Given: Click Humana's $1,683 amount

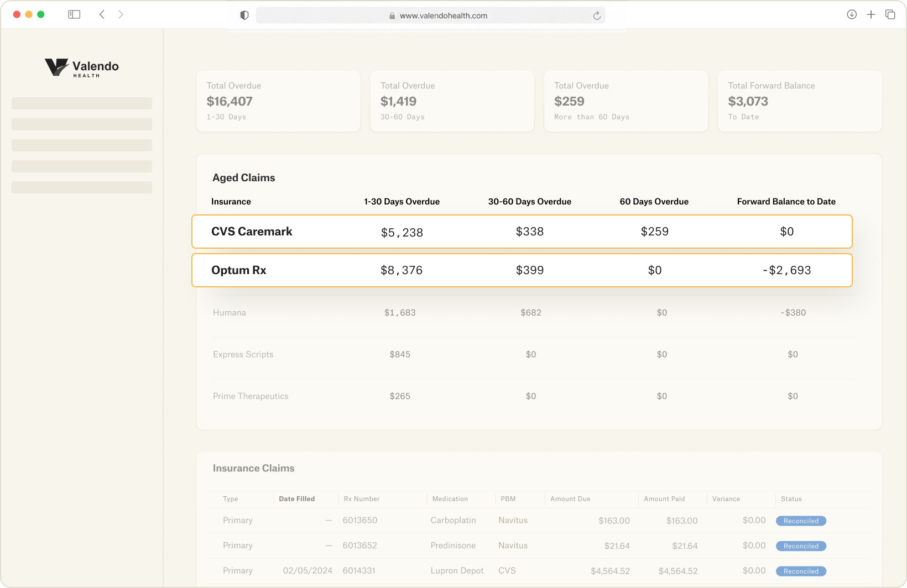Looking at the screenshot, I should [x=400, y=313].
